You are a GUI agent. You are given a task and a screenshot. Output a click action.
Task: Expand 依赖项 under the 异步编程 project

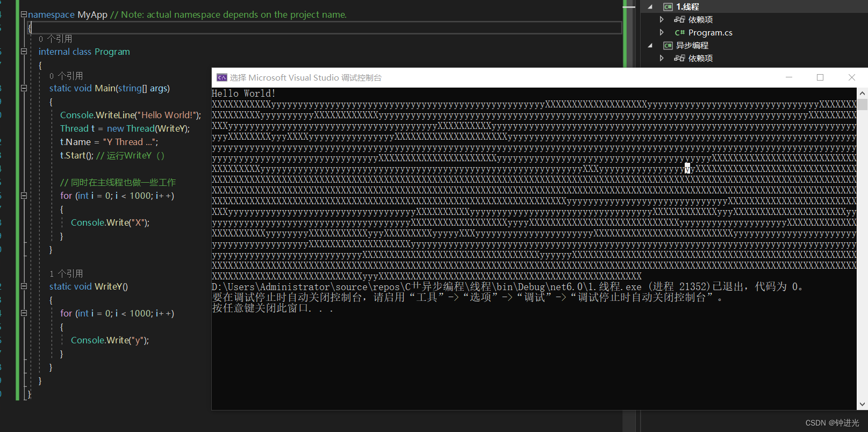pyautogui.click(x=662, y=58)
